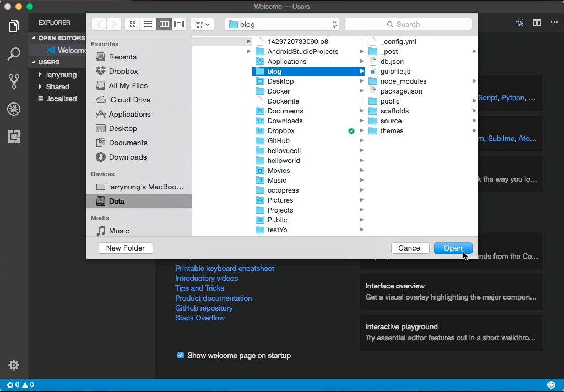Go back in file dialog

tap(99, 24)
